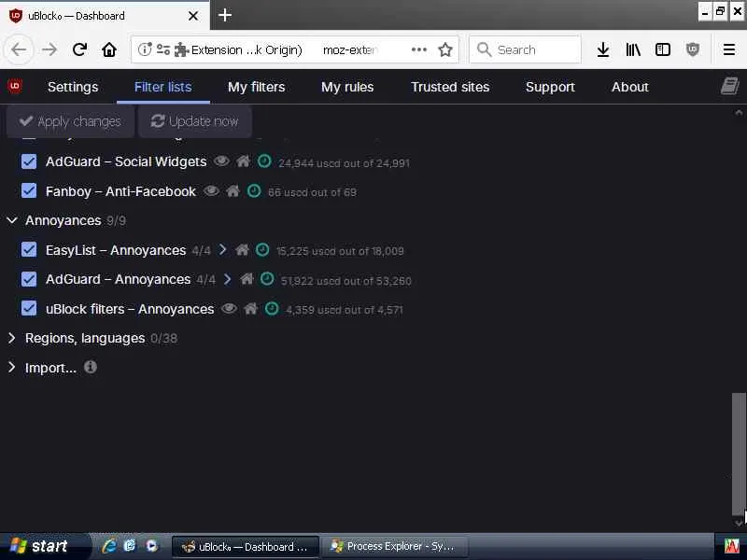This screenshot has width=747, height=560.
Task: Go to the Trusted sites tab
Action: click(x=450, y=87)
